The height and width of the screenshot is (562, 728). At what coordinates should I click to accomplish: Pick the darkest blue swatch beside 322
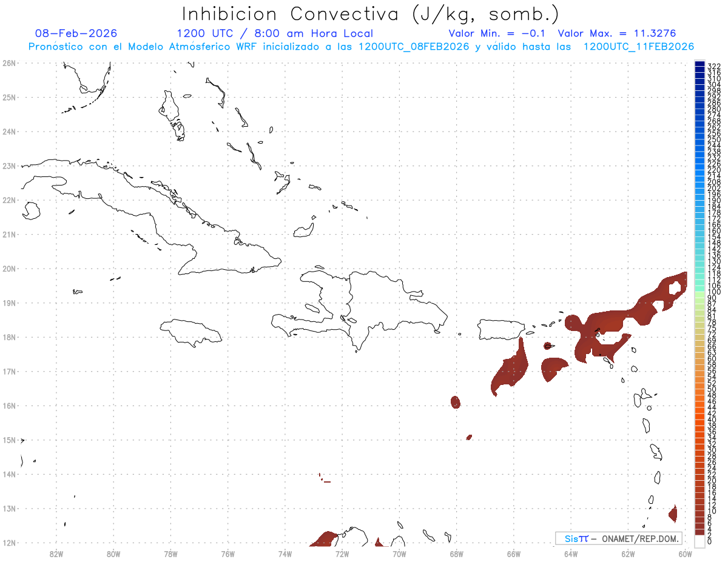699,65
